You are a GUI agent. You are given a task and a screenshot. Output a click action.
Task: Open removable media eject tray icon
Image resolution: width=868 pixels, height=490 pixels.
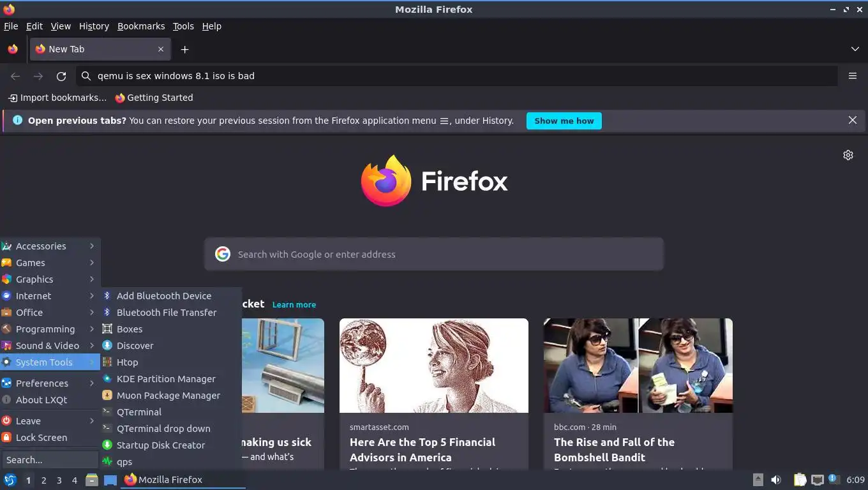(x=758, y=480)
